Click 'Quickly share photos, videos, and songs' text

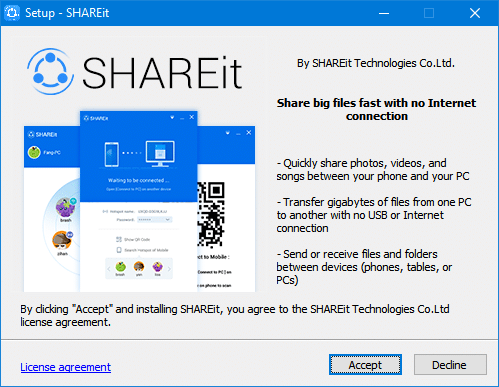coord(373,170)
